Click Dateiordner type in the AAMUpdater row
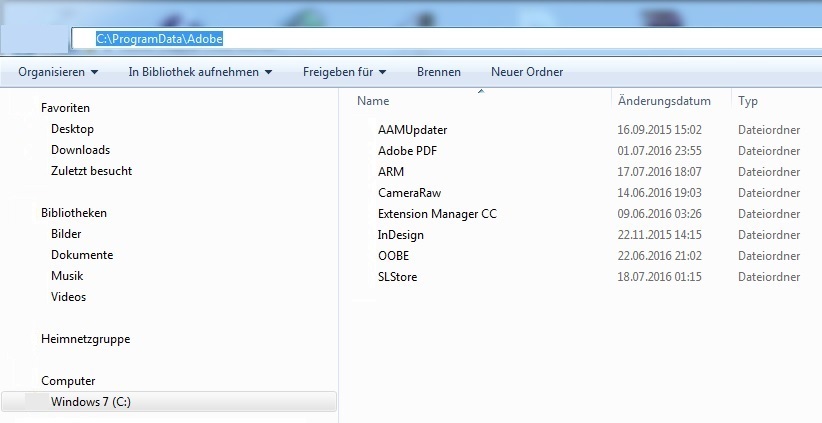822x423 pixels. (x=769, y=130)
